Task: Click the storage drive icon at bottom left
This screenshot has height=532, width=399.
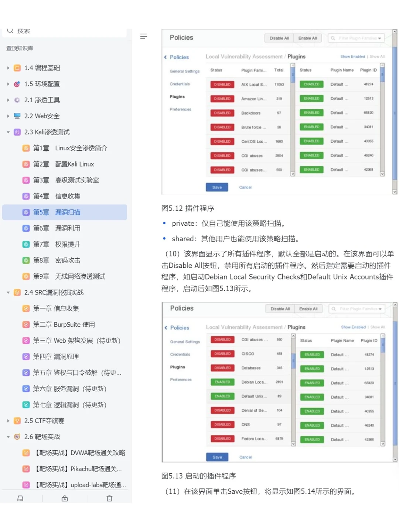Action: pyautogui.click(x=20, y=498)
